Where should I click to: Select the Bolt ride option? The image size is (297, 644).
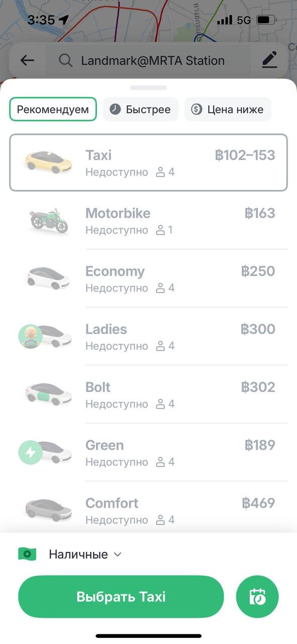pyautogui.click(x=149, y=394)
